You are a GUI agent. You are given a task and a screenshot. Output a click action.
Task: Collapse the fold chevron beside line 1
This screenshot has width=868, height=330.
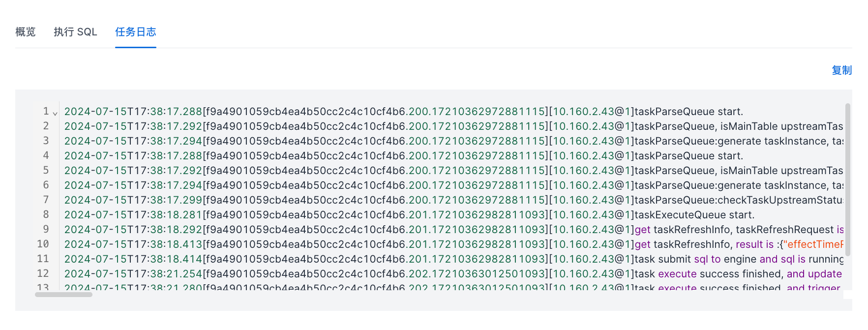(x=55, y=114)
